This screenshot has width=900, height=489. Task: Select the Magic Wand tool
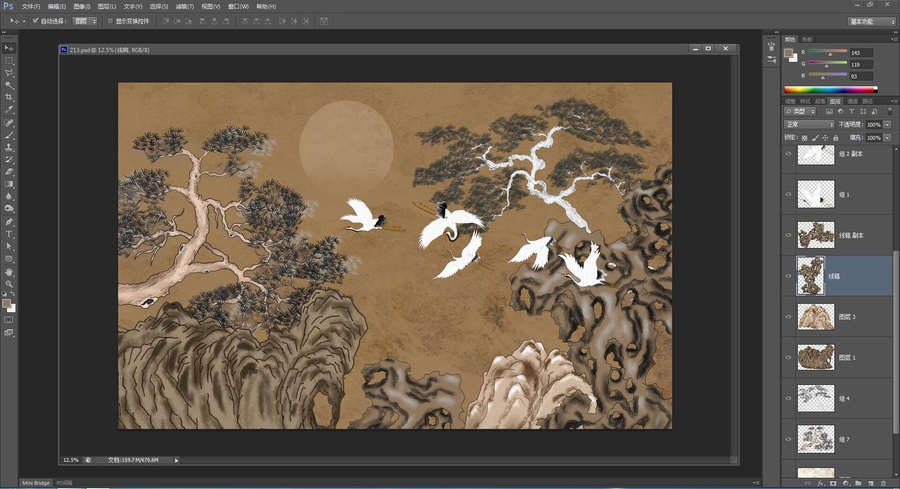(9, 85)
